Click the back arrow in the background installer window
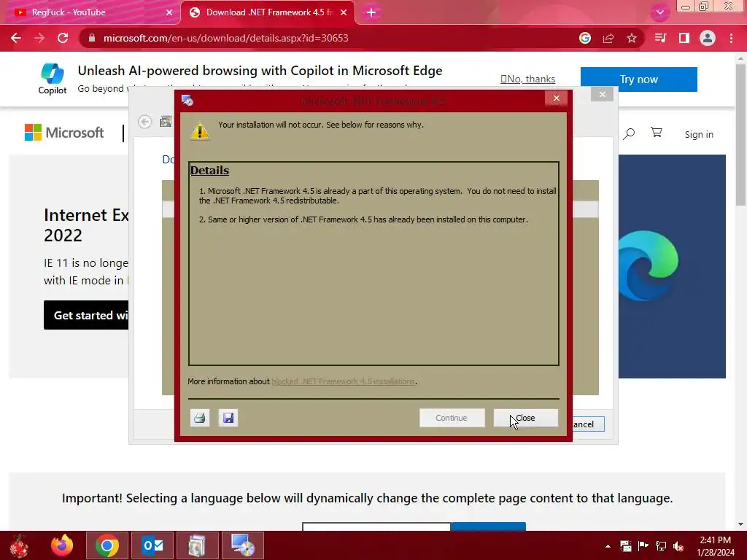Viewport: 747px width, 560px height. (145, 122)
